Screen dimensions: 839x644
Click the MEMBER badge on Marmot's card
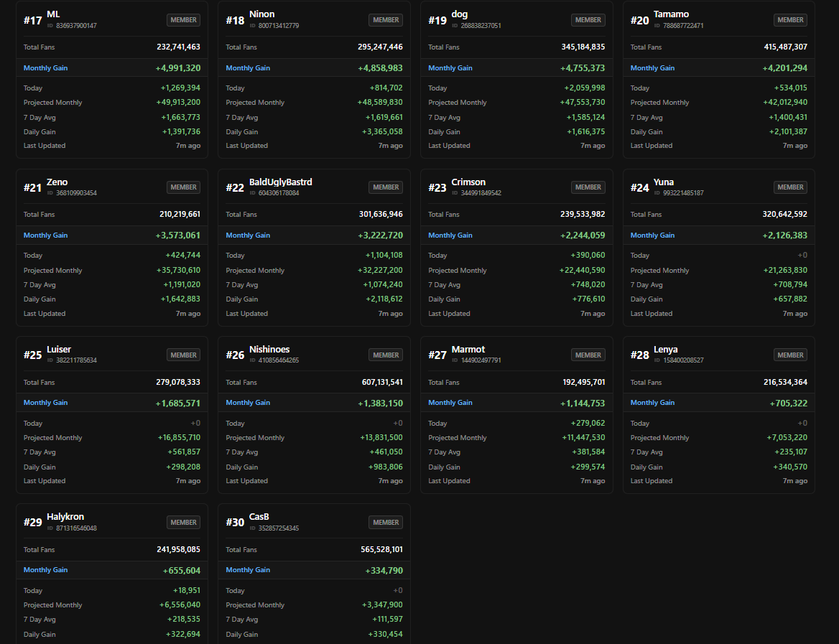point(588,355)
